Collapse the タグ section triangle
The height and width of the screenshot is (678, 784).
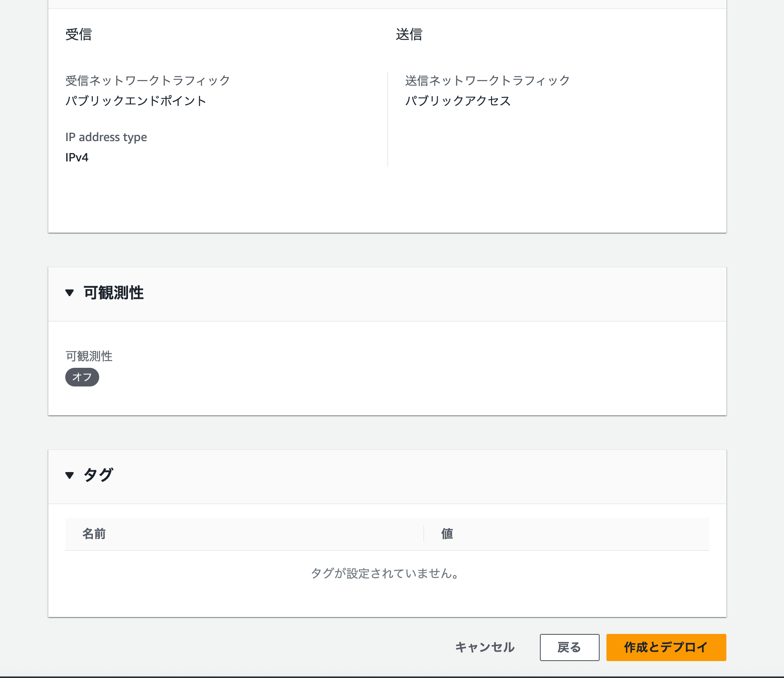(x=70, y=475)
